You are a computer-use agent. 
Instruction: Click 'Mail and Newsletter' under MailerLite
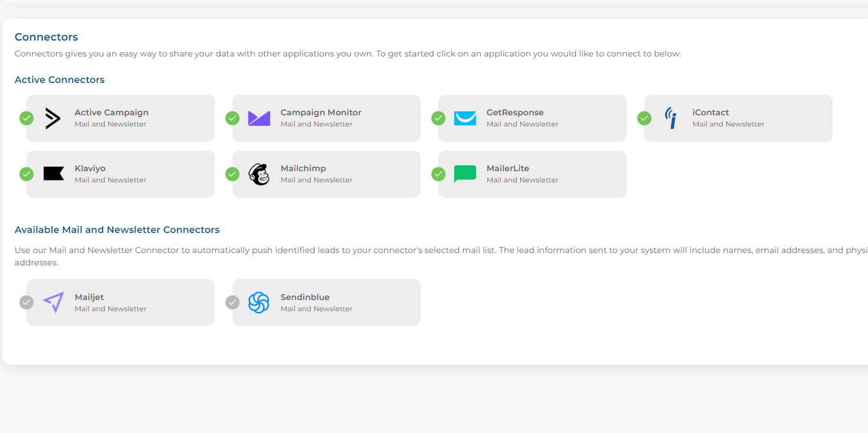523,180
